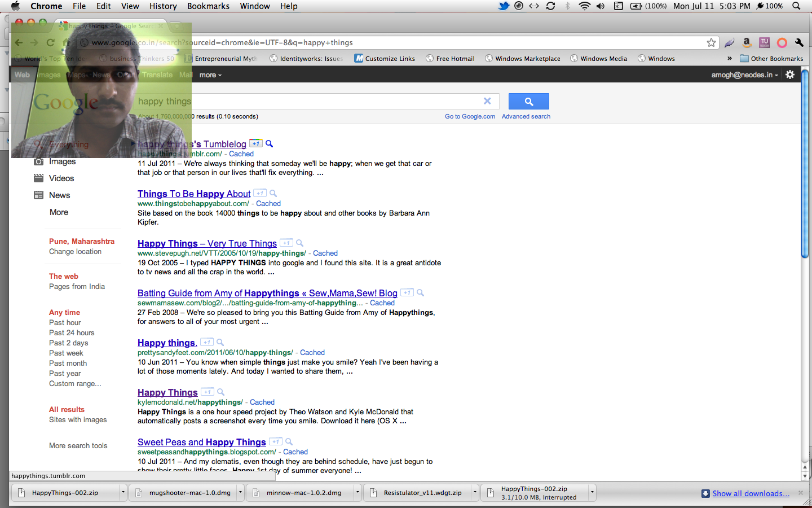812x508 pixels.
Task: Click the Bluetooth icon in menu bar
Action: (568, 6)
